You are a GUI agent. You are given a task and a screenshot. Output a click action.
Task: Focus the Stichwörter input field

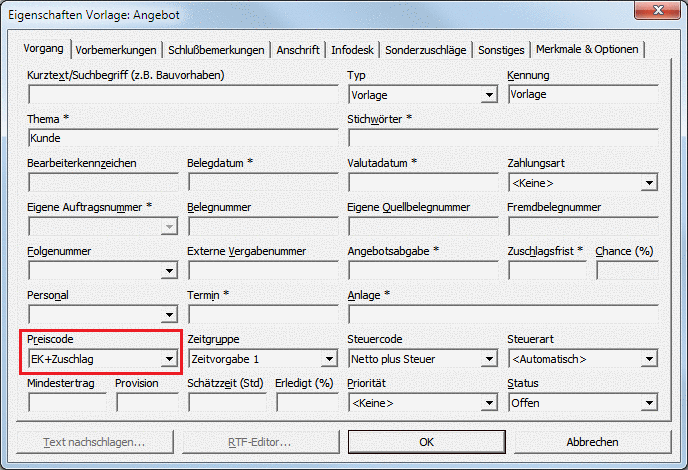(x=503, y=138)
